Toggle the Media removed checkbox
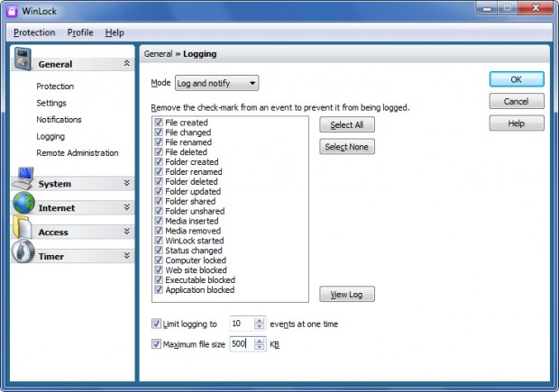Viewport: 559px width, 392px height. point(159,231)
